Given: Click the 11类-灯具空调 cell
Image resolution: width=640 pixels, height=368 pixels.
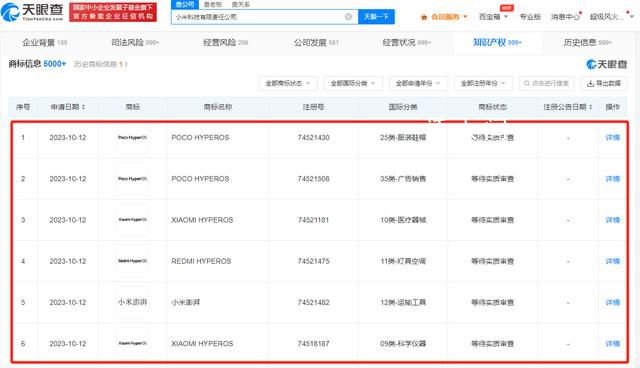Looking at the screenshot, I should pos(403,261).
